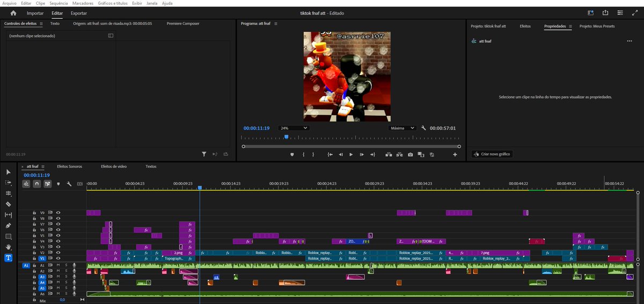This screenshot has width=644, height=304.
Task: Add marker in Program monitor
Action: (x=292, y=154)
